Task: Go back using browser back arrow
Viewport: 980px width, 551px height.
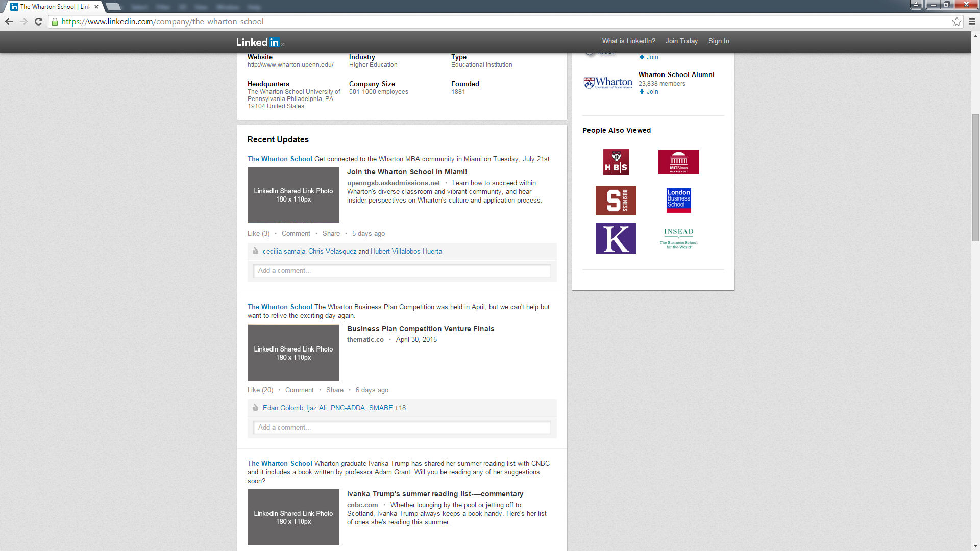Action: point(9,21)
